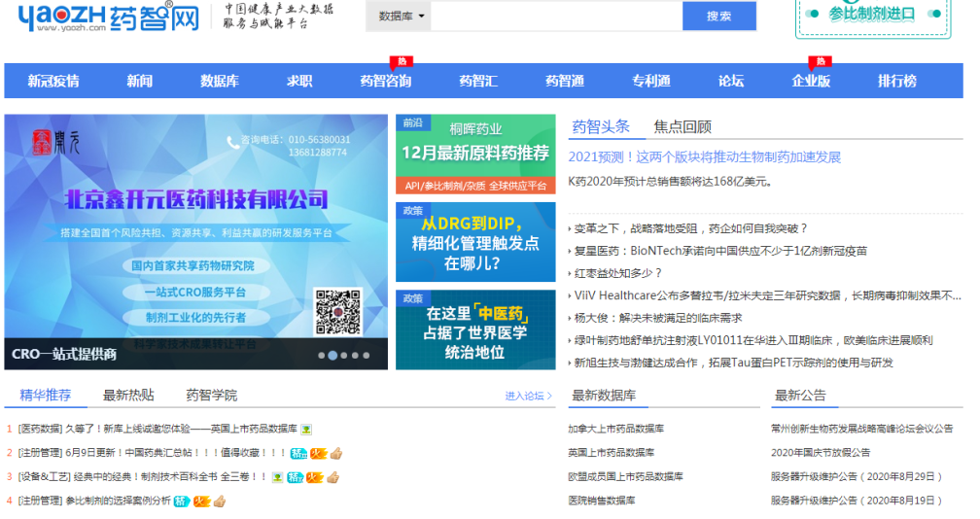Open 专利通 in the navigation bar
The height and width of the screenshot is (519, 980).
(650, 81)
